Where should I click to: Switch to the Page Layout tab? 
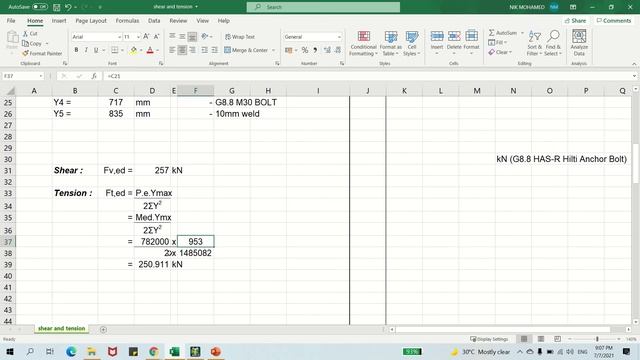coord(91,20)
